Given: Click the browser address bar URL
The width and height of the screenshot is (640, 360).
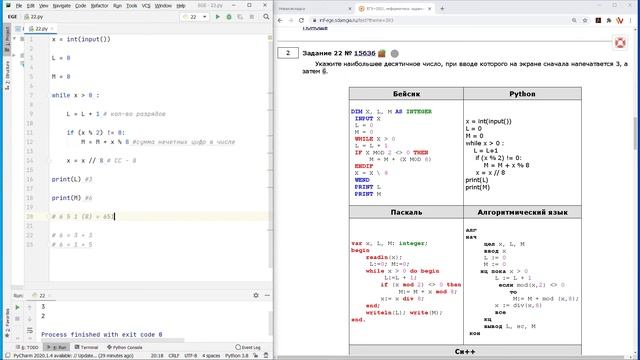Looking at the screenshot, I should (x=356, y=20).
